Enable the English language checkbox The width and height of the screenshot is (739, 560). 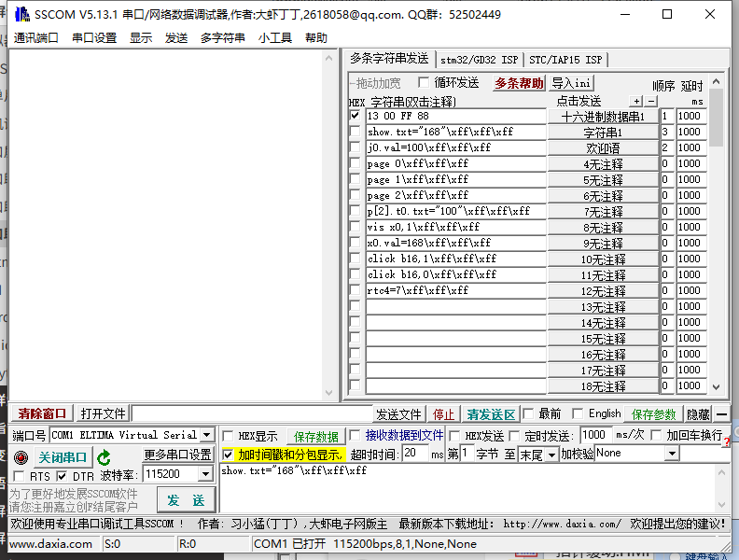click(x=578, y=413)
